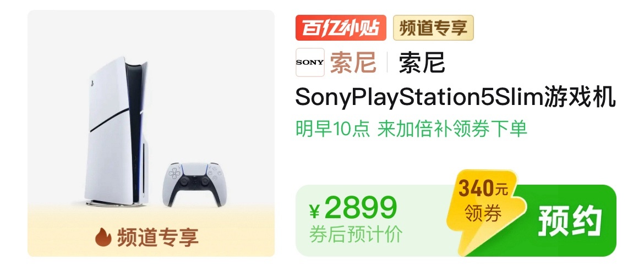This screenshot has height=266, width=644.
Task: Open the brown 索尼 brand store link
Action: click(353, 62)
